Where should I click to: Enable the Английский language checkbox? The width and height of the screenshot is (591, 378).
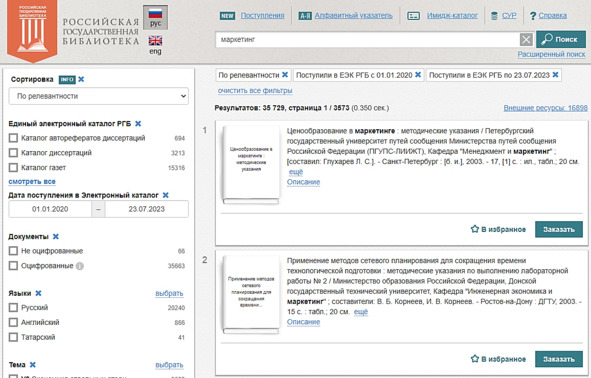click(x=13, y=322)
